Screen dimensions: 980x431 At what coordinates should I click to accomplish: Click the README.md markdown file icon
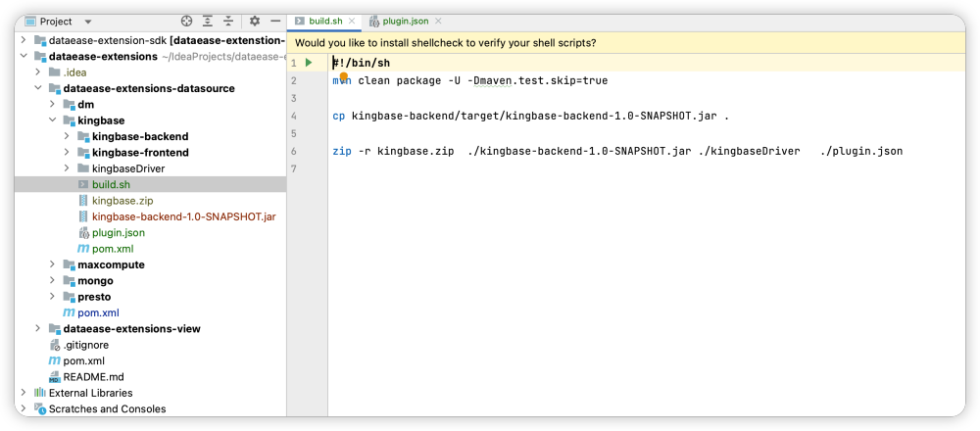tap(54, 377)
